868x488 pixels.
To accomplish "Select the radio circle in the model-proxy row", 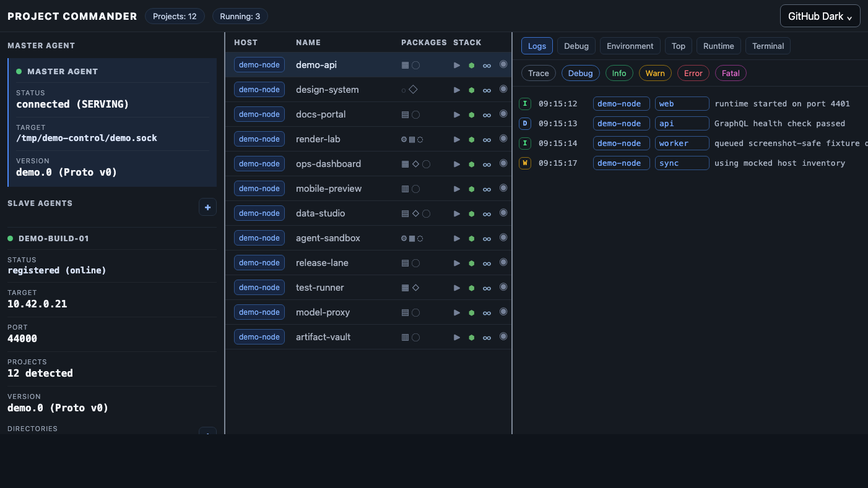I will pyautogui.click(x=503, y=312).
